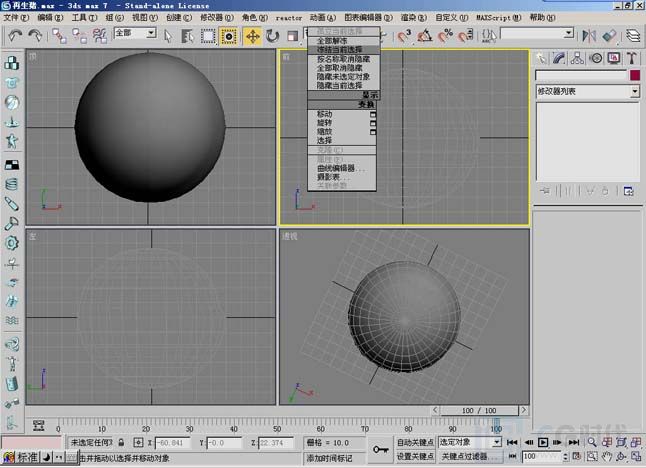
Task: Click the Go to End playback button
Action: (573, 442)
